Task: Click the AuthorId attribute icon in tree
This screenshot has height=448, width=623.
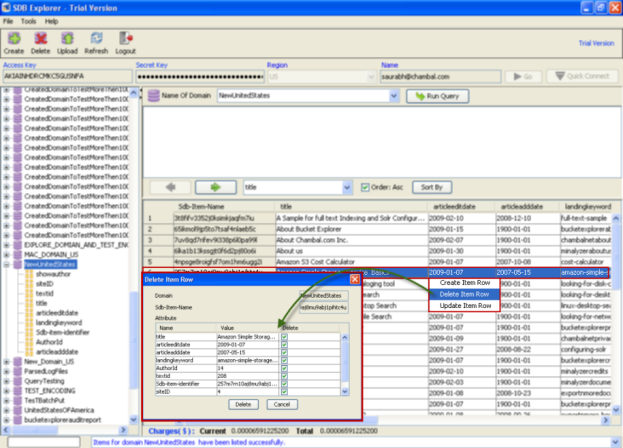Action: pyautogui.click(x=29, y=342)
